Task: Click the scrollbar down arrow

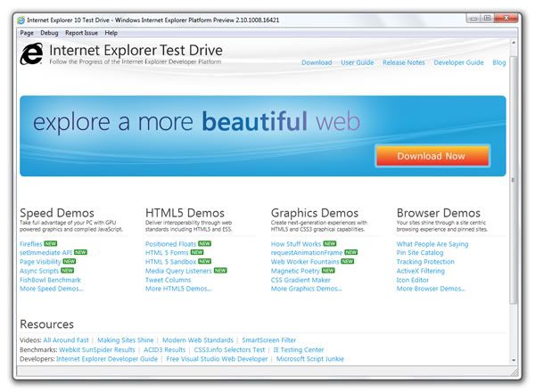Action: point(514,360)
